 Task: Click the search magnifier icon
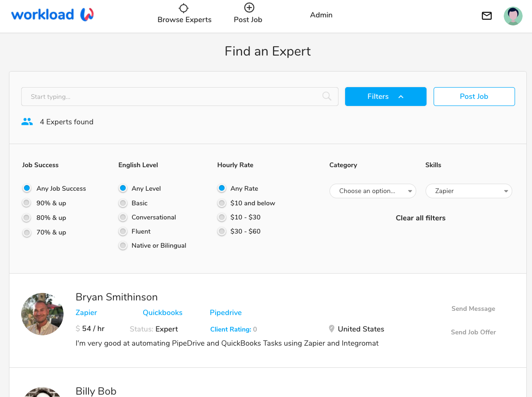[327, 97]
